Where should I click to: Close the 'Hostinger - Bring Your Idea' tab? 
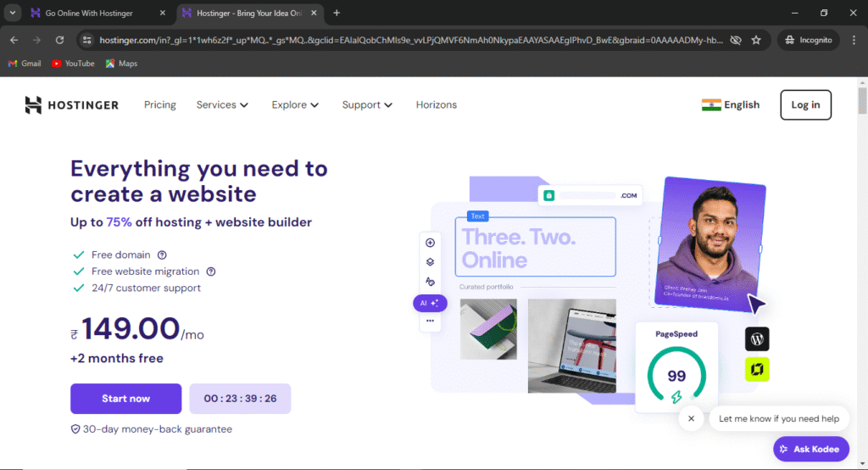click(x=314, y=13)
